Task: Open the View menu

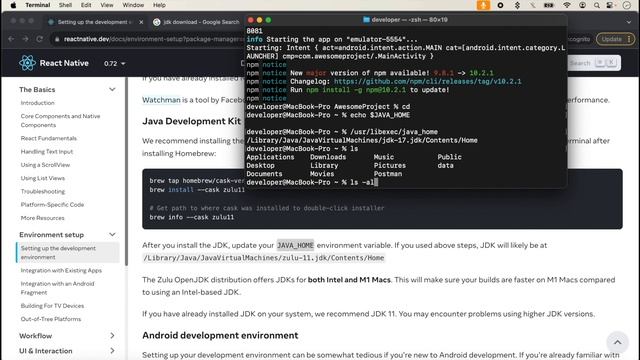Action: tap(107, 5)
